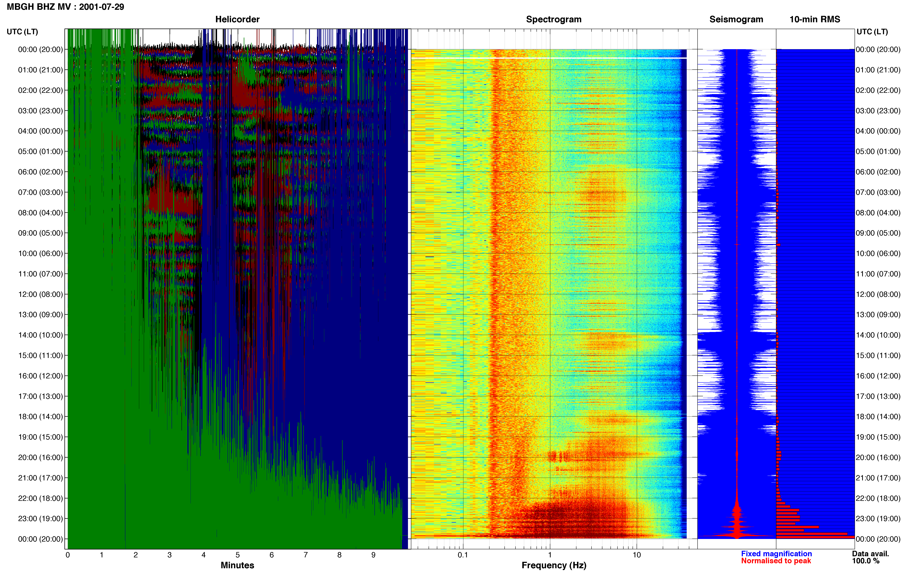Image resolution: width=924 pixels, height=578 pixels.
Task: Click '15:00 (11:00)' on the RMS panel's right axis
Action: pyautogui.click(x=878, y=356)
